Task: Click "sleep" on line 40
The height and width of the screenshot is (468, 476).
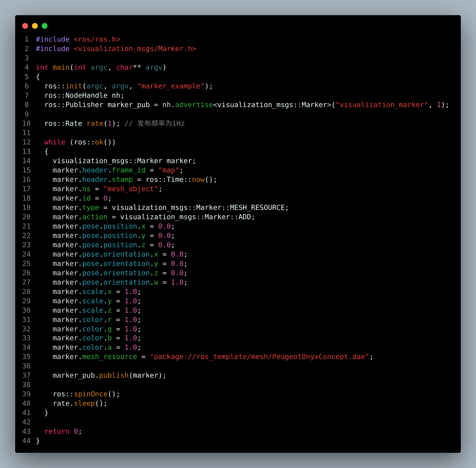Action: click(x=84, y=403)
